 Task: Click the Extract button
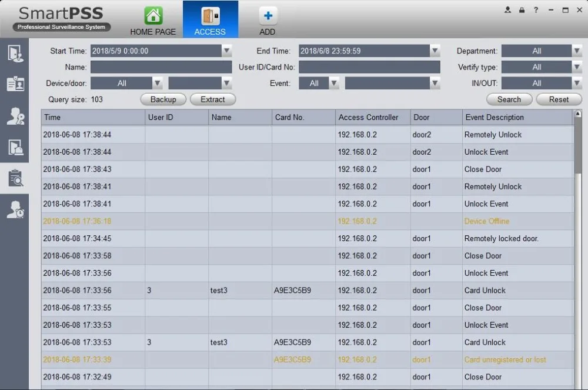(x=213, y=99)
